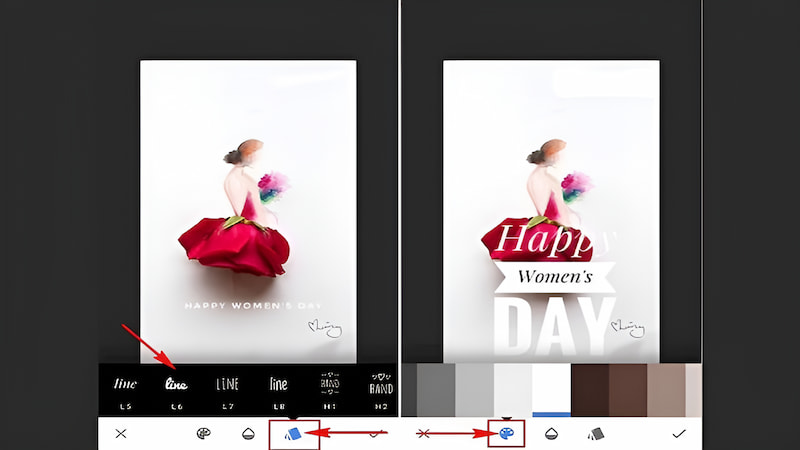
Task: Tap the Women's banner text on right photo
Action: tap(555, 277)
